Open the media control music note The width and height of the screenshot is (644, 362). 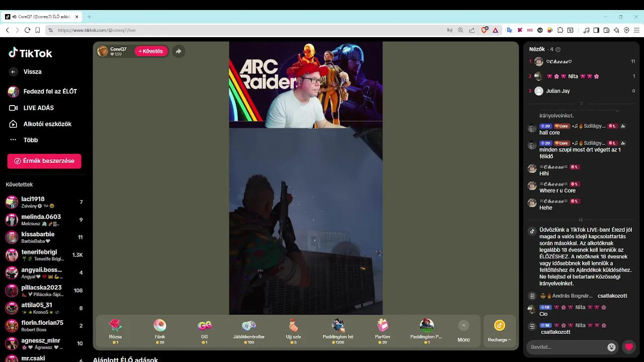(x=586, y=30)
